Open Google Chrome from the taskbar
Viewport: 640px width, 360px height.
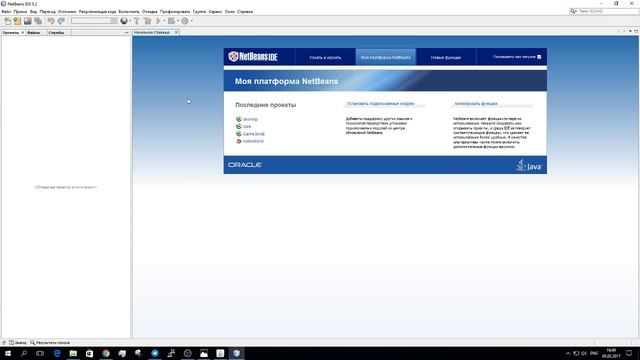(106, 353)
